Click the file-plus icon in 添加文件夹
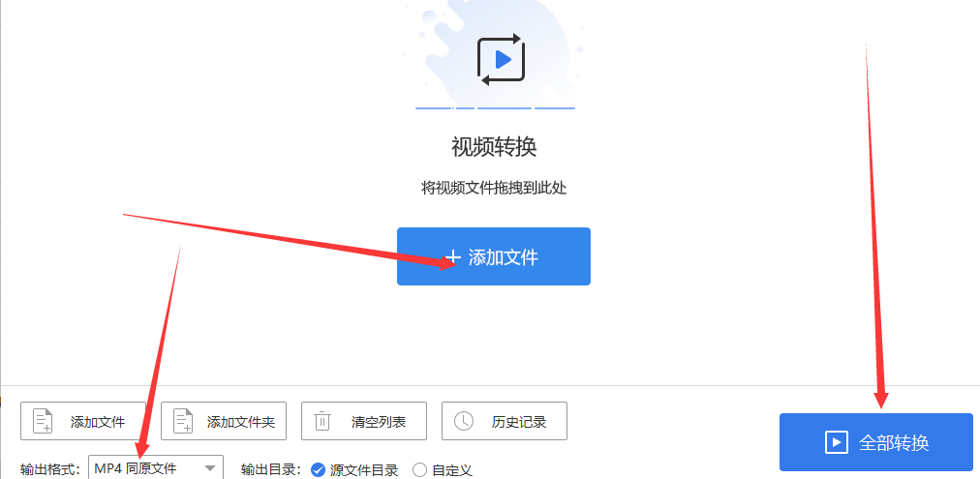This screenshot has height=479, width=980. tap(183, 422)
